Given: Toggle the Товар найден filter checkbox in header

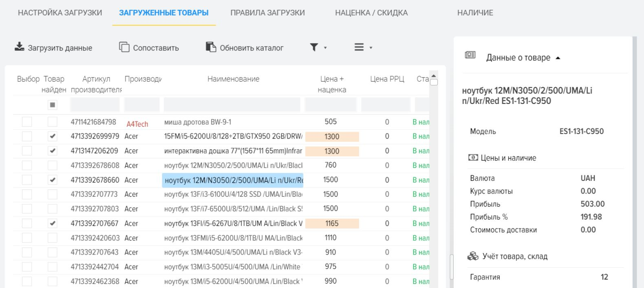Looking at the screenshot, I should pos(53,105).
